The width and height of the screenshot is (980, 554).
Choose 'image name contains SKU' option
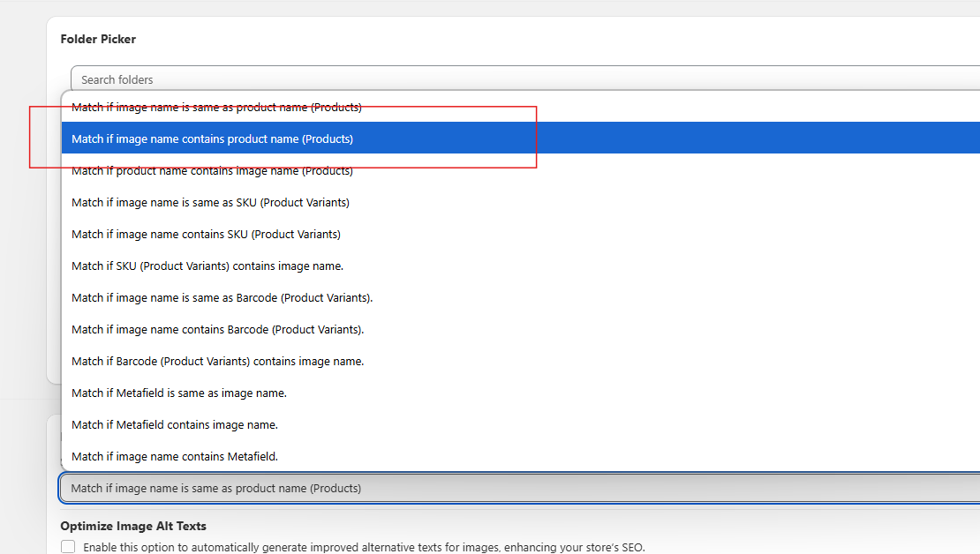click(x=206, y=235)
